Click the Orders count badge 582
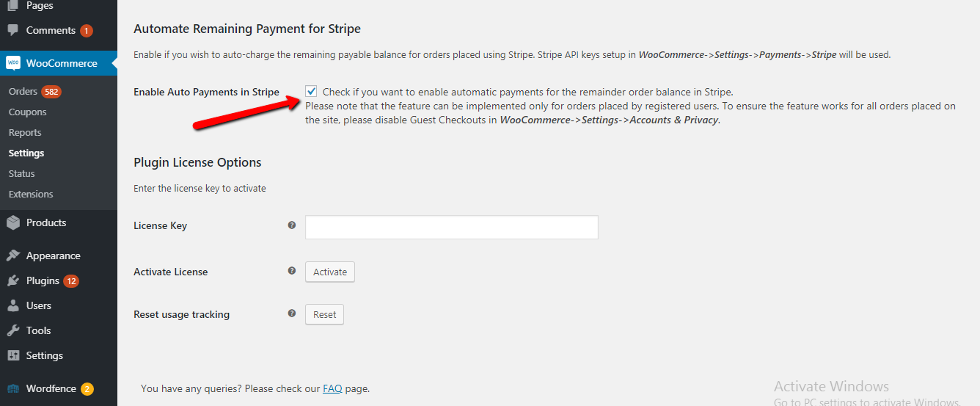Viewport: 980px width, 406px height. (51, 92)
